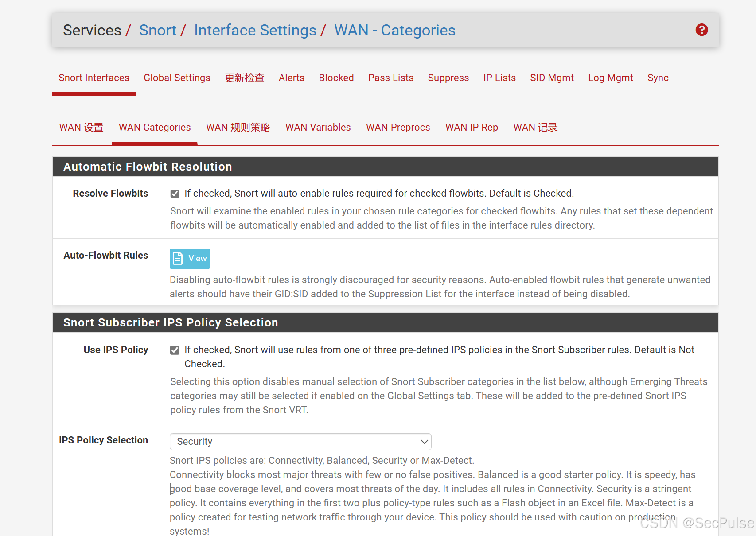Switch to the Snort Interfaces tab
756x536 pixels.
(x=94, y=78)
